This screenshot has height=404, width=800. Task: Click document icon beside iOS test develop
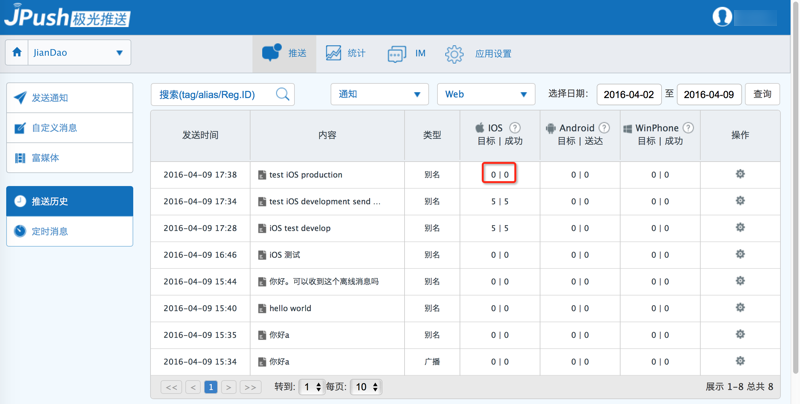click(262, 229)
